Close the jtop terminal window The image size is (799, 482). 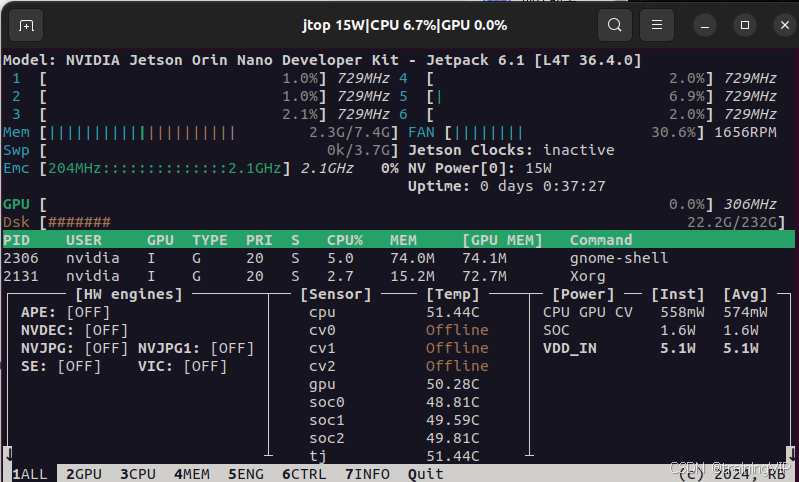pyautogui.click(x=784, y=25)
